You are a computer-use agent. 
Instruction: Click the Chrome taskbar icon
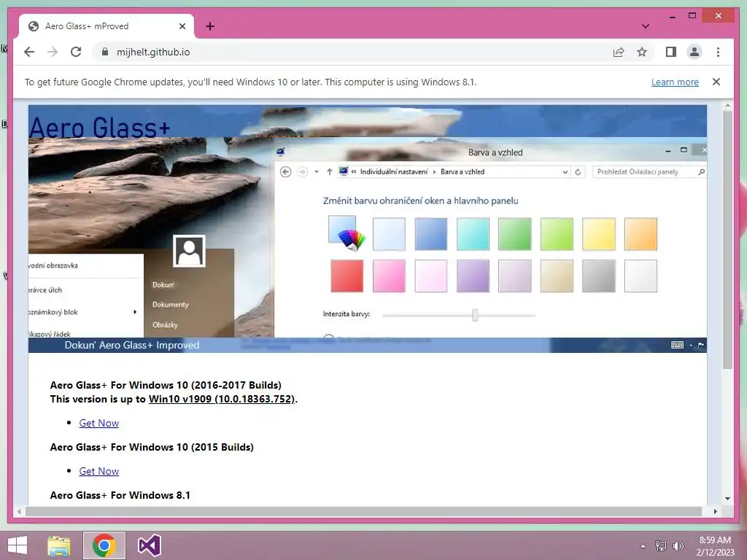pos(104,545)
